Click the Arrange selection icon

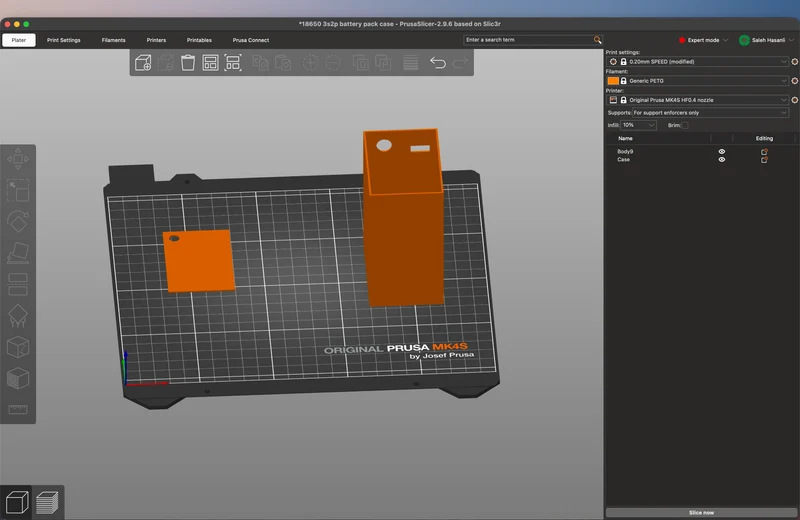tap(233, 62)
